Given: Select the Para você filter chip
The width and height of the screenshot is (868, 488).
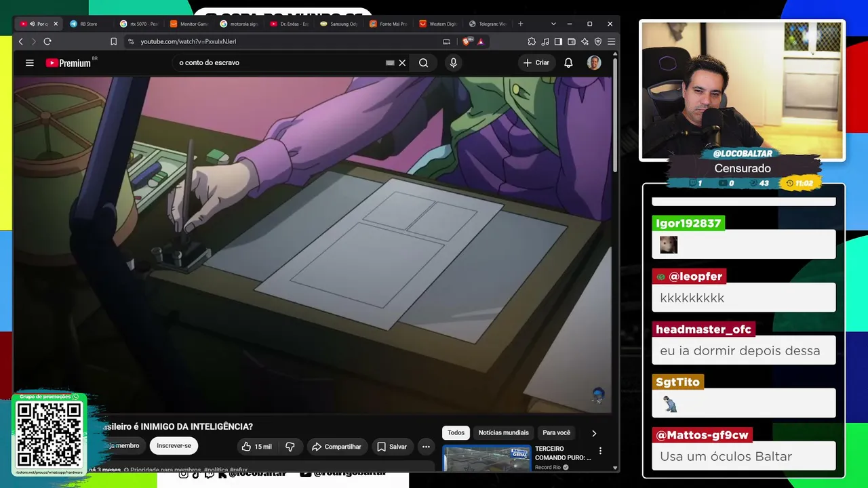Looking at the screenshot, I should pos(557,433).
